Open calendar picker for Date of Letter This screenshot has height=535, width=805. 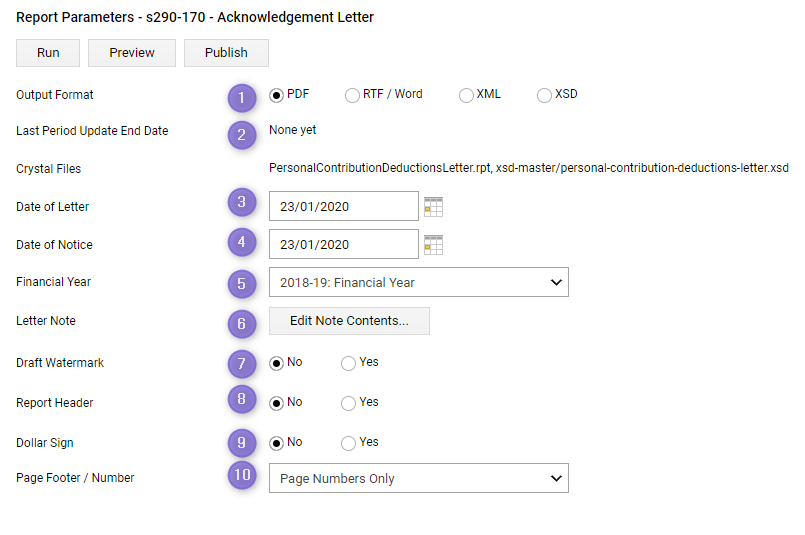pos(433,207)
